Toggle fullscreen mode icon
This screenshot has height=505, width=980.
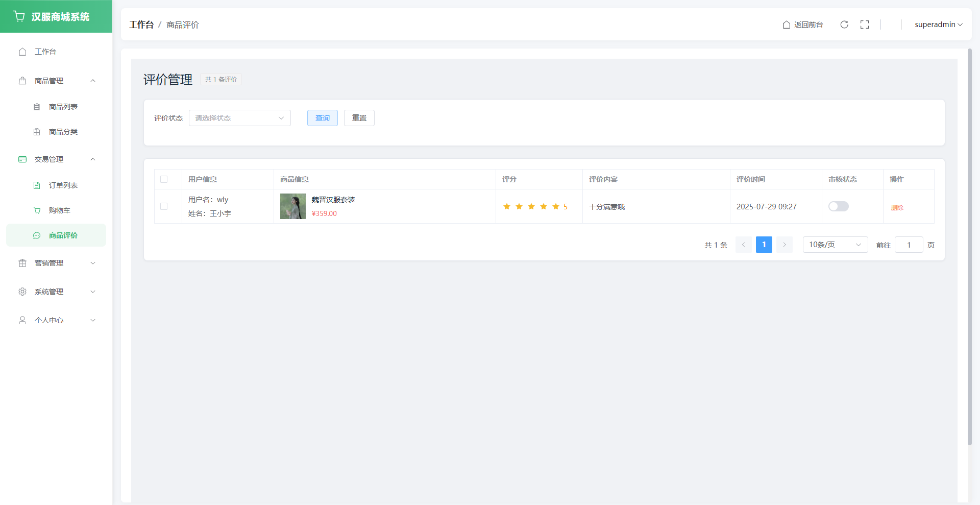(x=865, y=25)
